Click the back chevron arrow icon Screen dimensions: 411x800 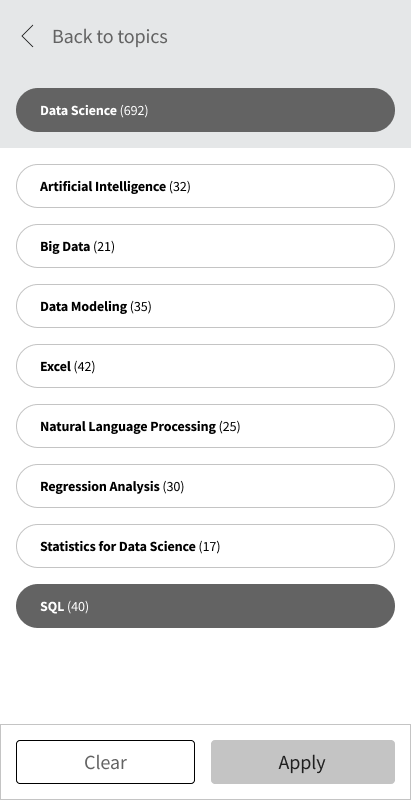(28, 37)
